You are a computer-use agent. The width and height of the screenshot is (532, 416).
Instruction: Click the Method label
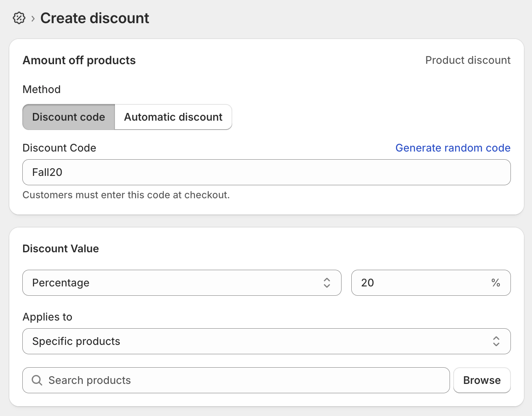[41, 89]
